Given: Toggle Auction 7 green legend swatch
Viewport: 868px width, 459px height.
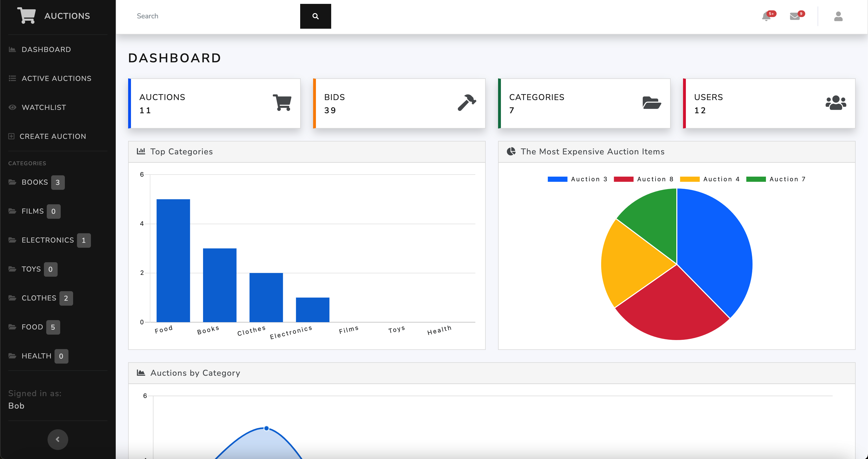Looking at the screenshot, I should [756, 179].
